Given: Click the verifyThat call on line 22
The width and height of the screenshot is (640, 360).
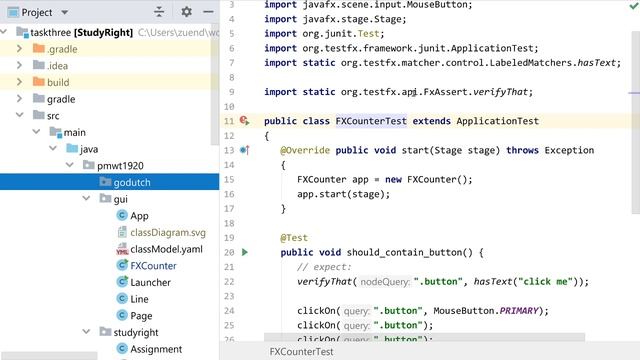Looking at the screenshot, I should (x=324, y=282).
